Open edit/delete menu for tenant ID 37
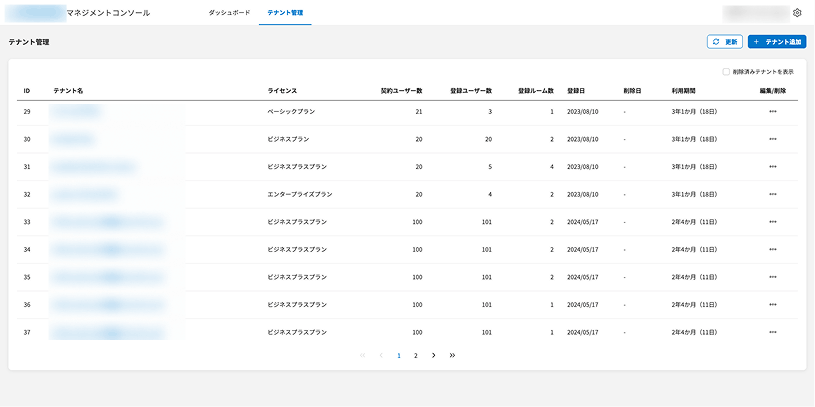815x407 pixels. (772, 332)
